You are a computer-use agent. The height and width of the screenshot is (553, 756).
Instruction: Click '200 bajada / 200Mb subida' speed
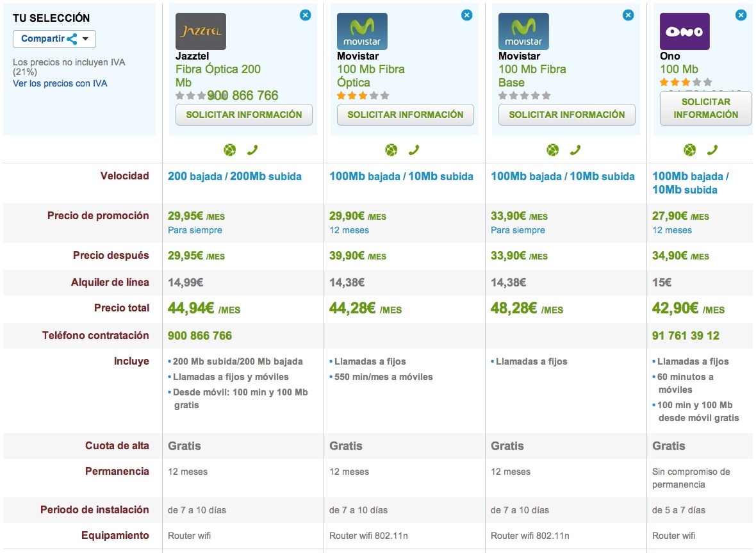coord(234,176)
